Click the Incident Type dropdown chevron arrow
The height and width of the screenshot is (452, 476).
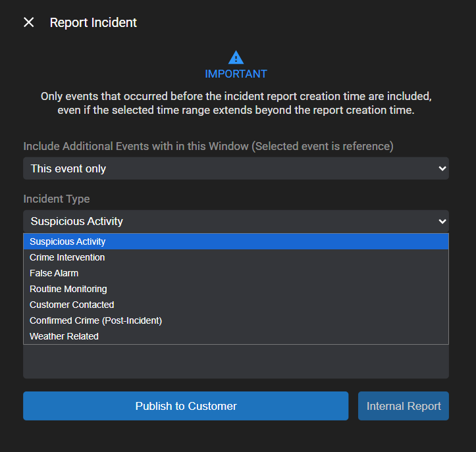[442, 221]
